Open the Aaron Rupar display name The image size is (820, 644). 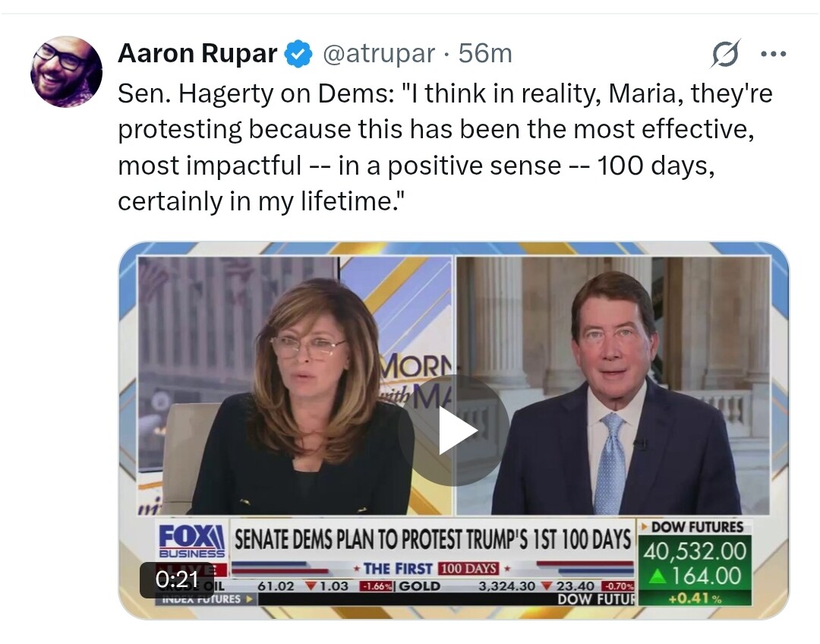pos(197,53)
